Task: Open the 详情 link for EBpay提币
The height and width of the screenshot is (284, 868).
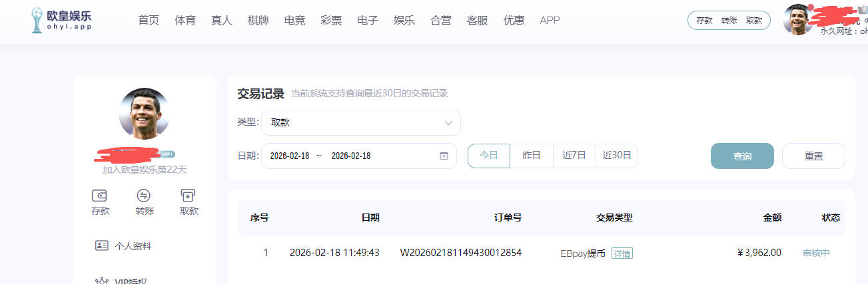Action: pyautogui.click(x=622, y=253)
